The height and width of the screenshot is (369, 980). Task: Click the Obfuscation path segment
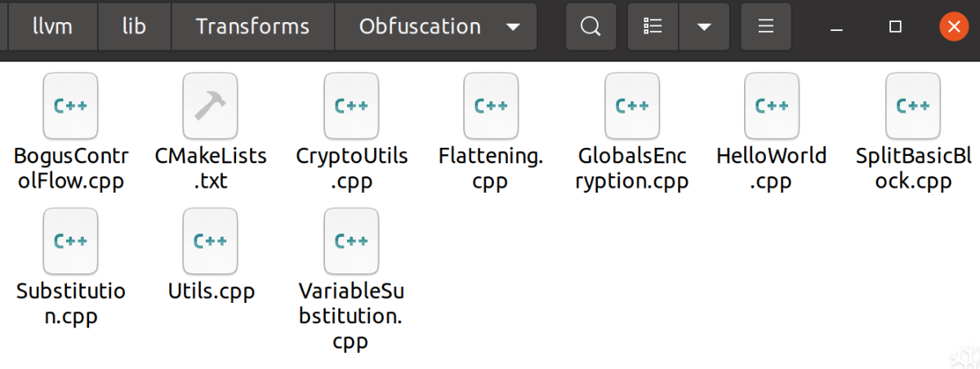420,26
